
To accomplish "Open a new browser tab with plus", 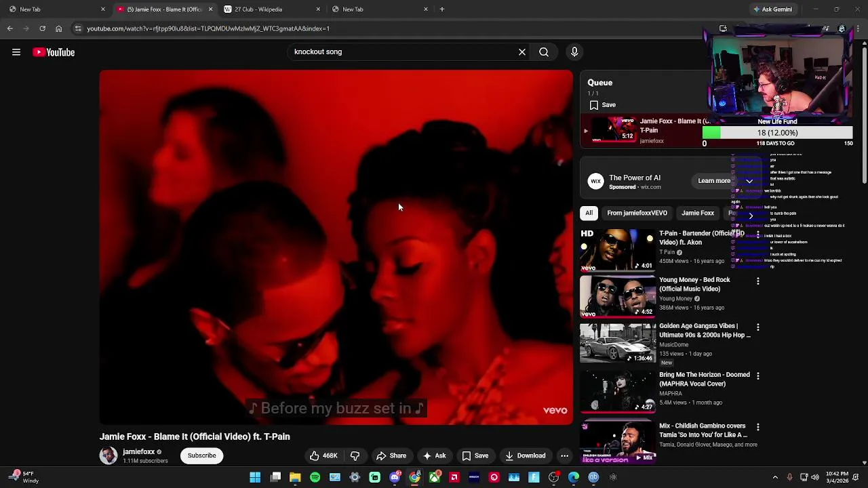I will point(442,9).
